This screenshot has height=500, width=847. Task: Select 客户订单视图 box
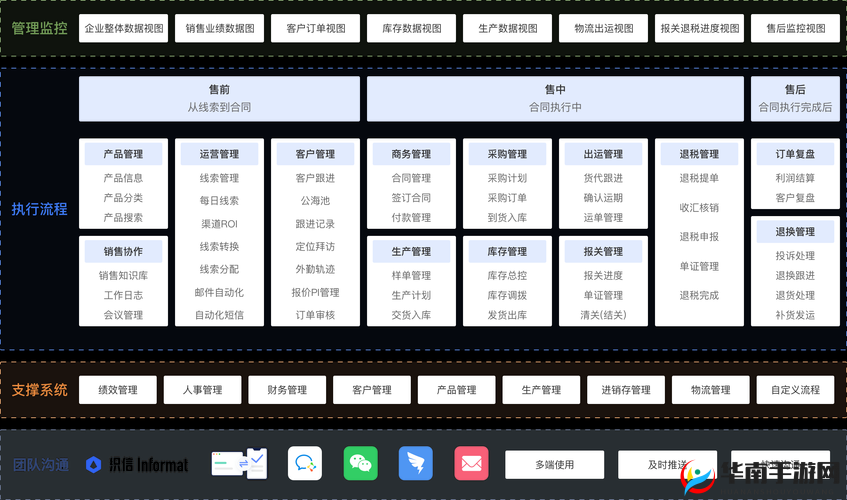pyautogui.click(x=315, y=29)
